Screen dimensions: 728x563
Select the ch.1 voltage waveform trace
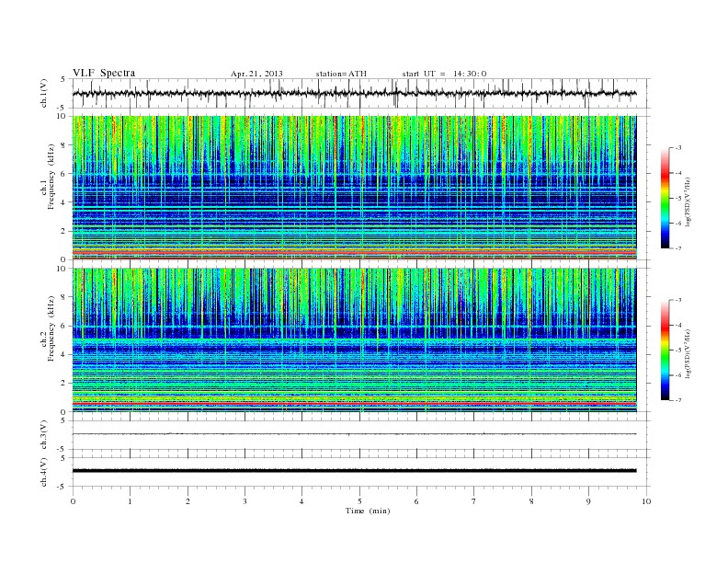pyautogui.click(x=354, y=93)
